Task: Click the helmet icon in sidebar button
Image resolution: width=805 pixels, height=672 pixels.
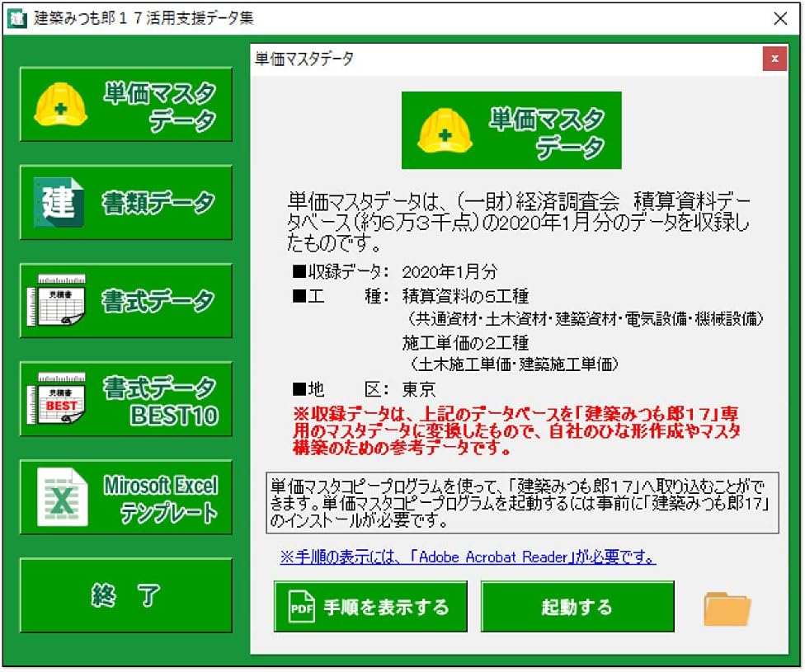Action: (x=60, y=104)
